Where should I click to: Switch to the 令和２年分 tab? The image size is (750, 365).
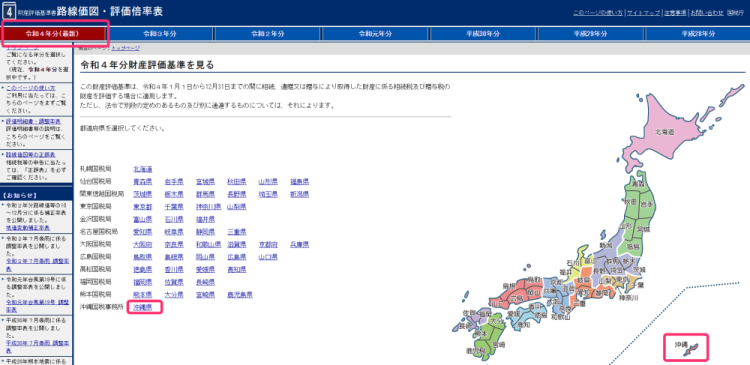268,33
